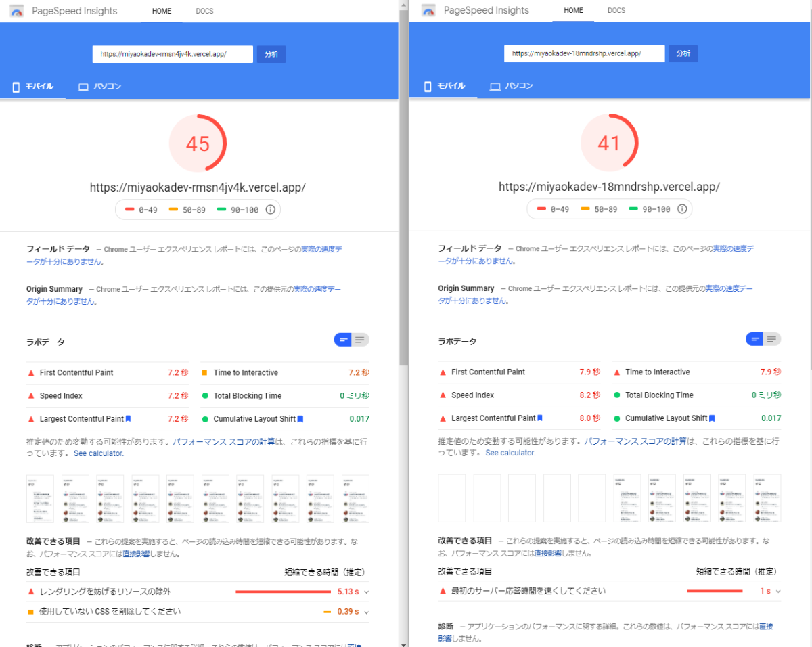
Task: Click the Speed Index metric in left window
Action: pos(108,396)
